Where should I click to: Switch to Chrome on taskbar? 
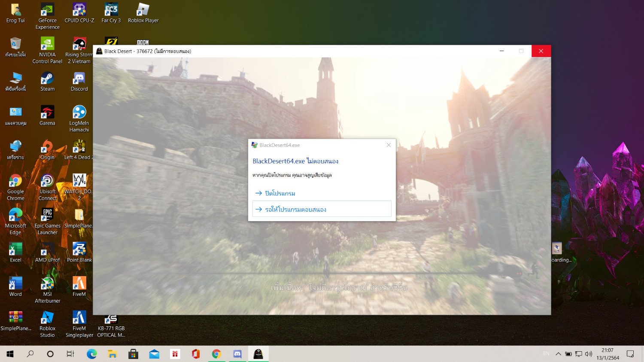coord(216,354)
